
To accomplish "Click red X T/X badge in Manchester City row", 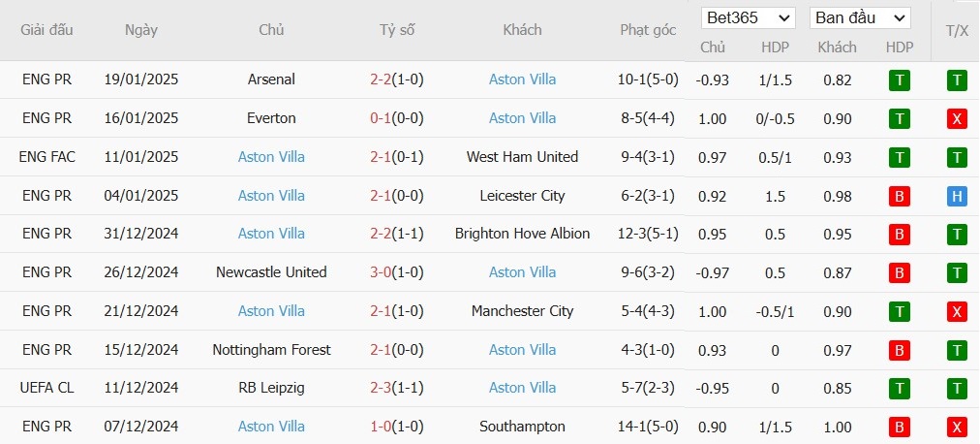I will pyautogui.click(x=956, y=311).
